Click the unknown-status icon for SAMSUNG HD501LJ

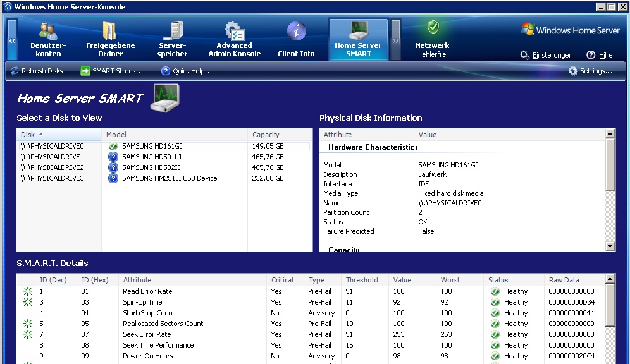point(113,157)
